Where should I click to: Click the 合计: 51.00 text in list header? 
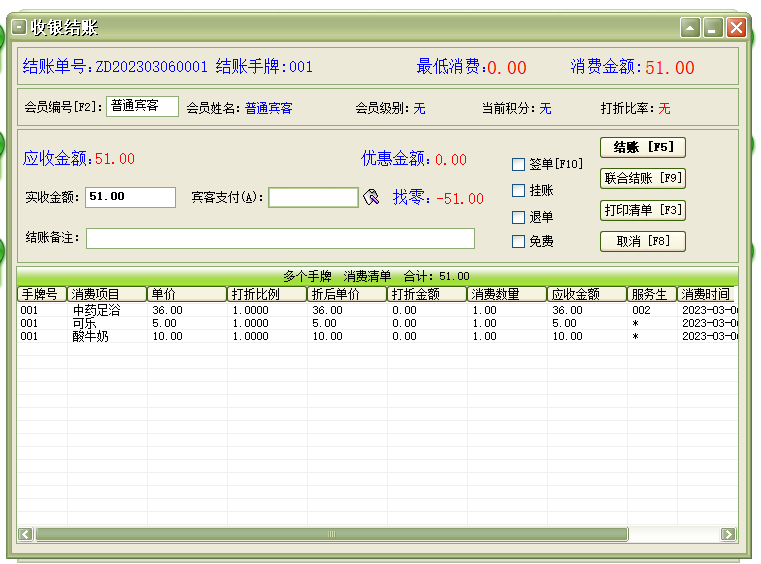436,276
